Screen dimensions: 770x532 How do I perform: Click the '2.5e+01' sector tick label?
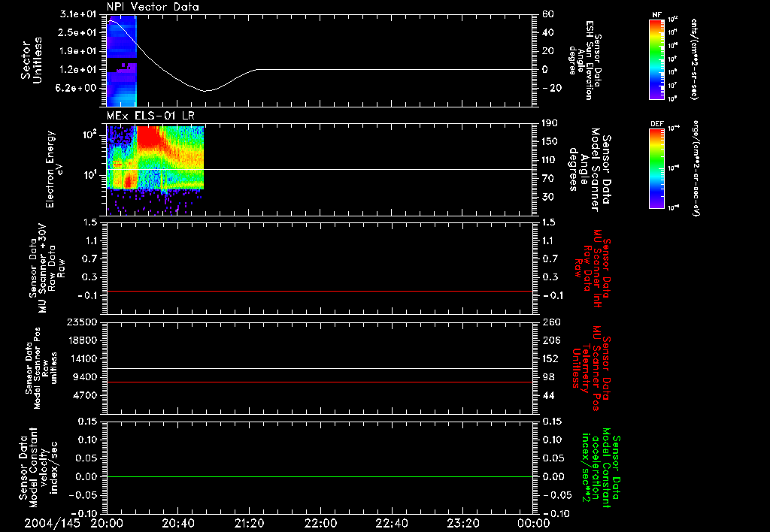coord(78,32)
